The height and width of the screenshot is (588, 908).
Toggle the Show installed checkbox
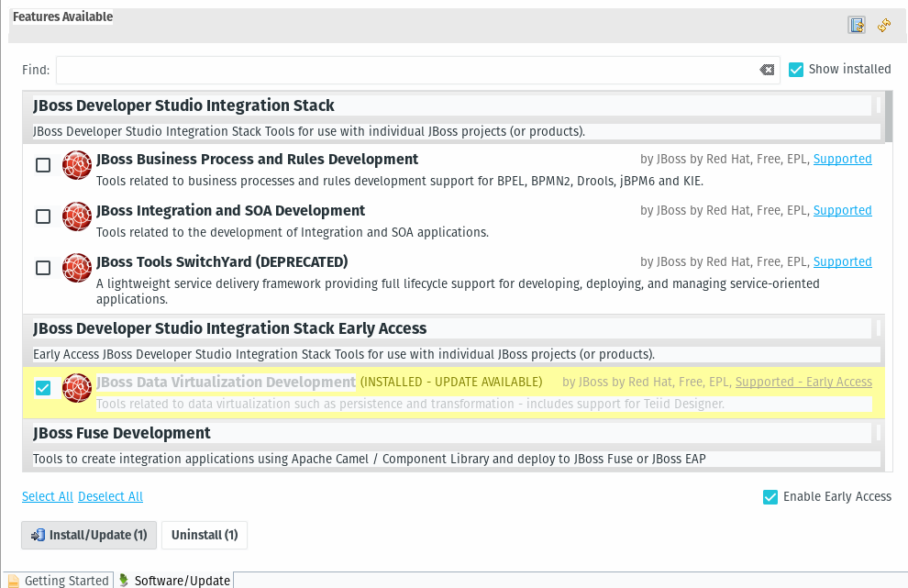pyautogui.click(x=796, y=70)
